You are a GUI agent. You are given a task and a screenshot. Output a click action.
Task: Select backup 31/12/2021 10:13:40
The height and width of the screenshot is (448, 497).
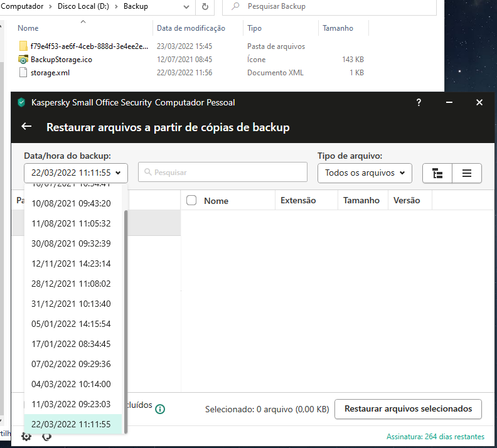click(x=73, y=304)
